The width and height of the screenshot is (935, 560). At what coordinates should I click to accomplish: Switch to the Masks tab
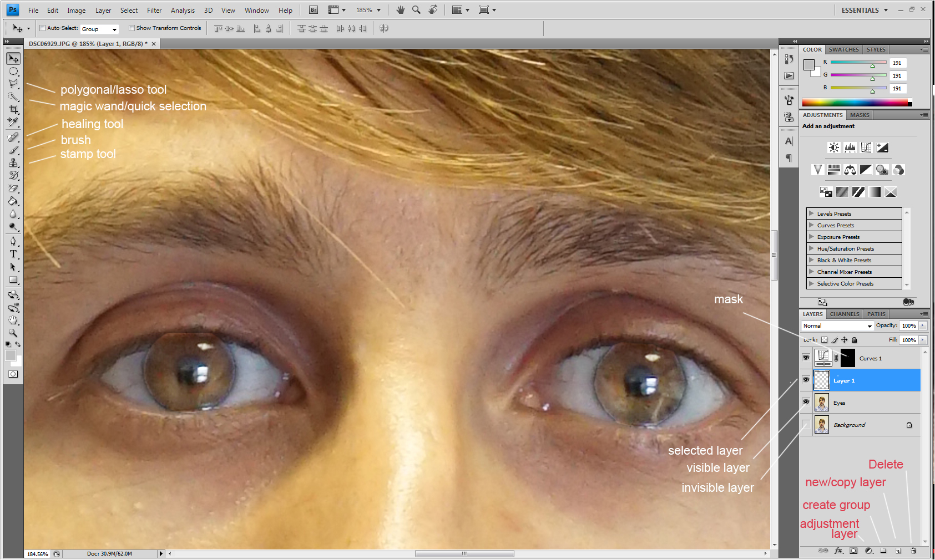pos(860,115)
